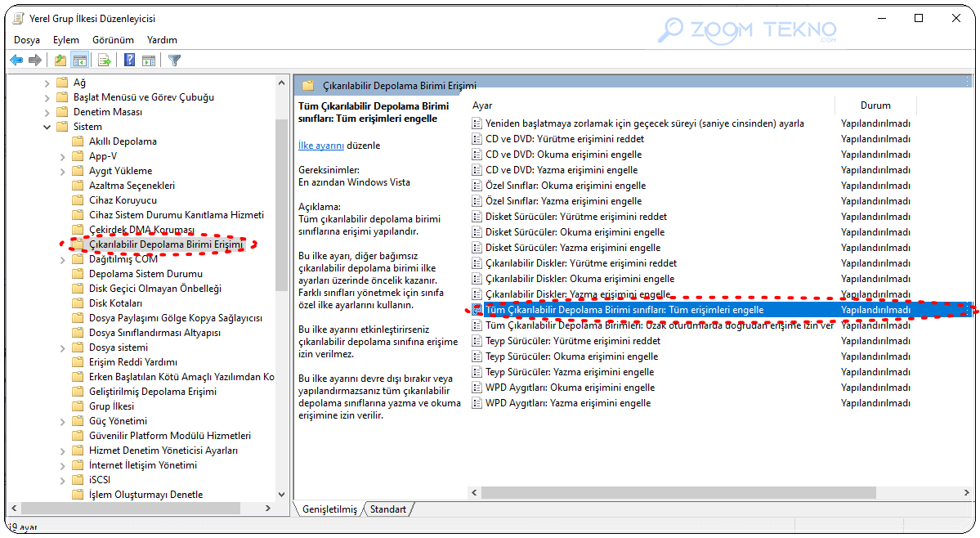Open the Yardım menu
Viewport: 980px width, 538px height.
(x=162, y=40)
